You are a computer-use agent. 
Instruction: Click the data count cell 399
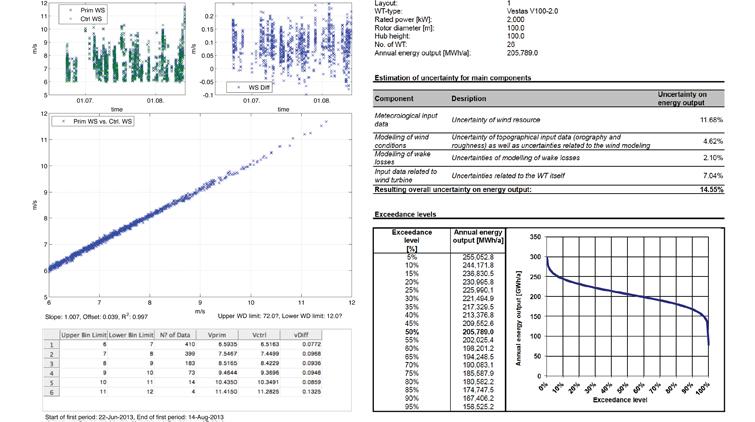(x=190, y=354)
